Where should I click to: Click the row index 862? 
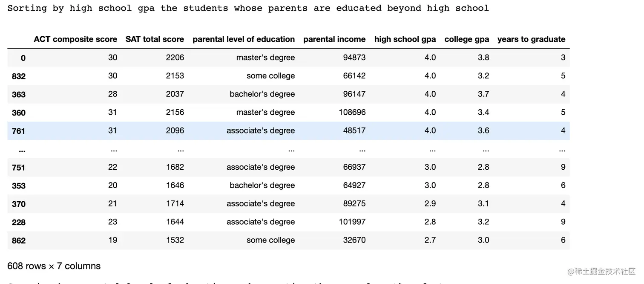tap(19, 241)
